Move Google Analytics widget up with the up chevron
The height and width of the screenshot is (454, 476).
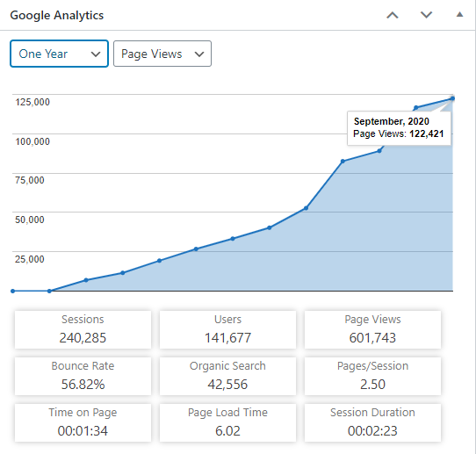pos(393,15)
